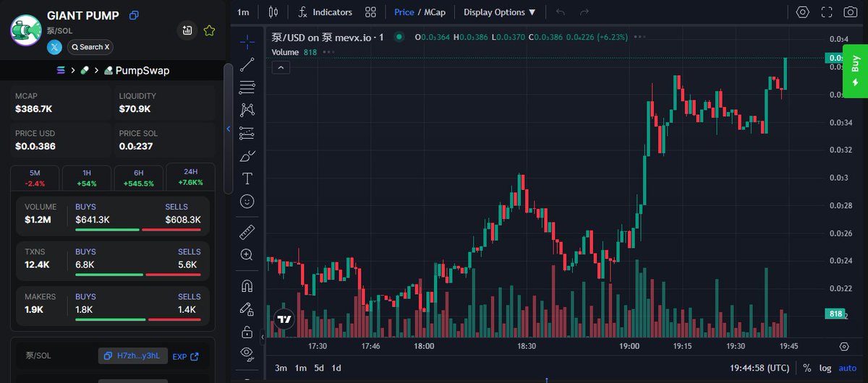
Task: Toggle log scale mode
Action: coord(825,368)
